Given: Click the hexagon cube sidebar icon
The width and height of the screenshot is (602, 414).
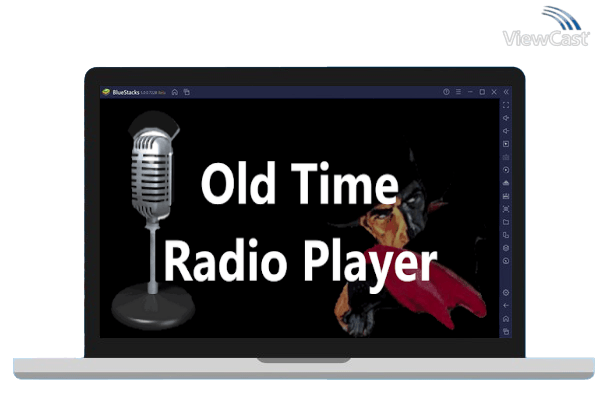Looking at the screenshot, I should (x=506, y=248).
